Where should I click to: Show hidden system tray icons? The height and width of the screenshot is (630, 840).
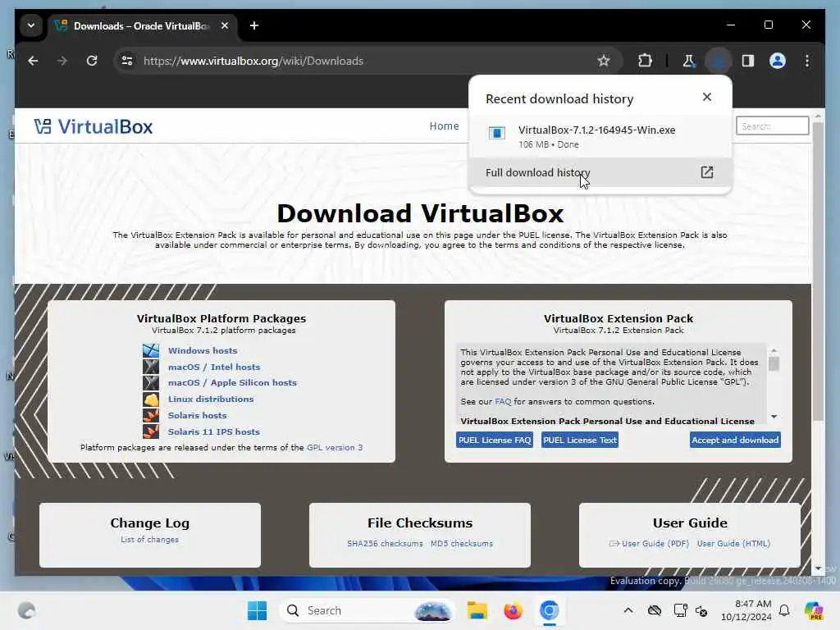point(628,610)
